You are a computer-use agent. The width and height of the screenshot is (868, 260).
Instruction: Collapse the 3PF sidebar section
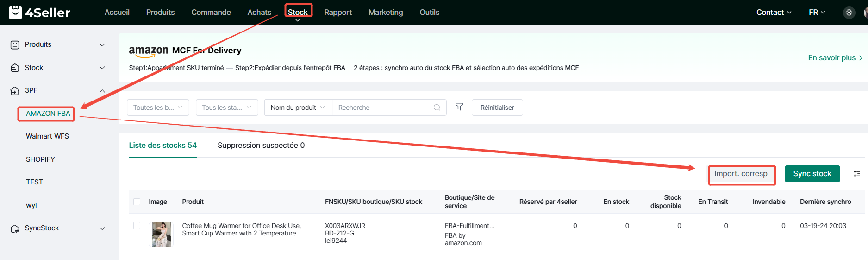pos(102,91)
